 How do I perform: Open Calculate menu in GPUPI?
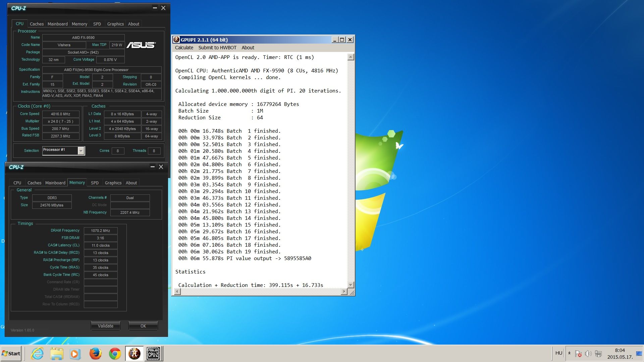tap(184, 48)
